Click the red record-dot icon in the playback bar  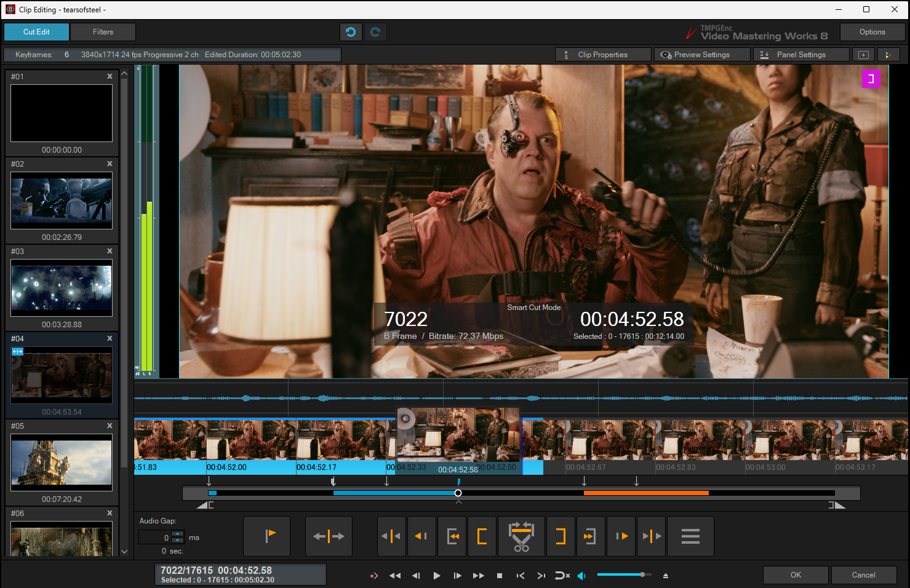373,576
